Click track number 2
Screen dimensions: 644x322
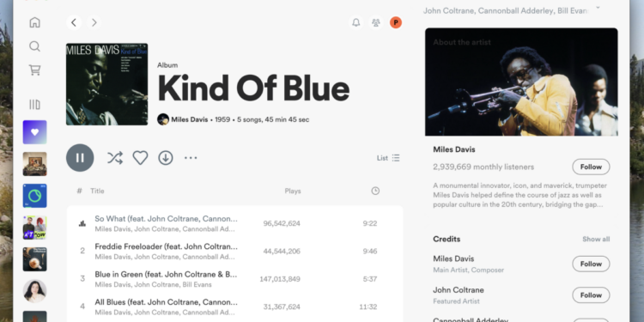[82, 251]
